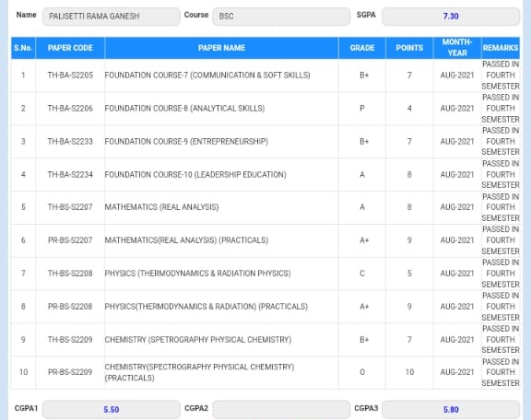Select the Analytical Skills paper row
Viewport: 531px width, 420px height.
(x=265, y=109)
